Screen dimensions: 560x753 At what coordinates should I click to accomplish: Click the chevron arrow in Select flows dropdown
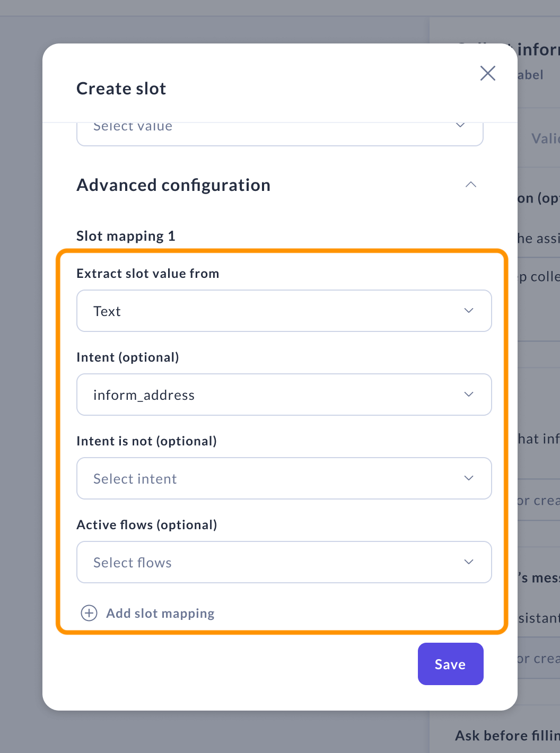point(469,562)
